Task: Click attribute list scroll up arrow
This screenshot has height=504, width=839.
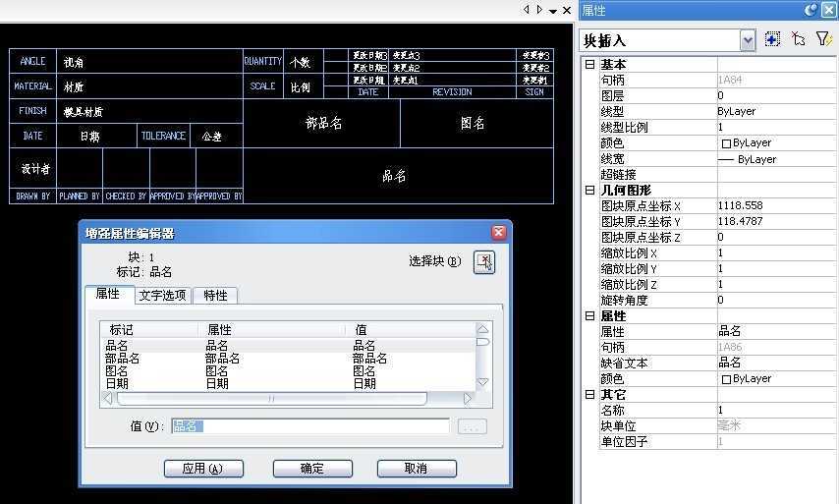Action: point(482,329)
